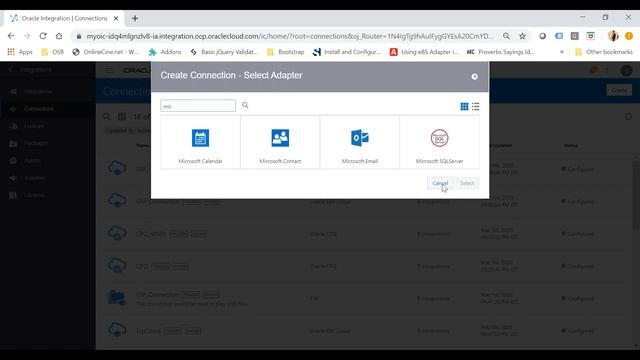Click the page vertical scrollbar

tap(636, 195)
